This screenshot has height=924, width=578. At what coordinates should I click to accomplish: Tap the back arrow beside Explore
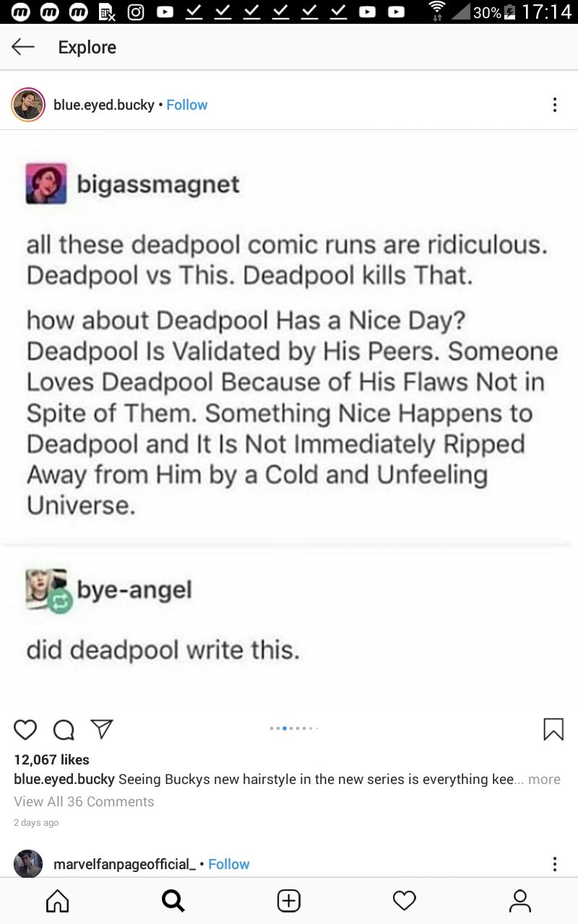tap(23, 47)
